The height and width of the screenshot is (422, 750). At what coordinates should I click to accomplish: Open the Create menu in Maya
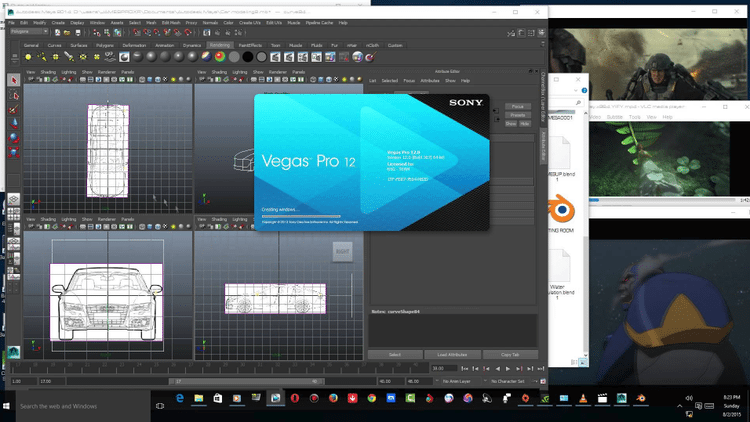(x=58, y=22)
